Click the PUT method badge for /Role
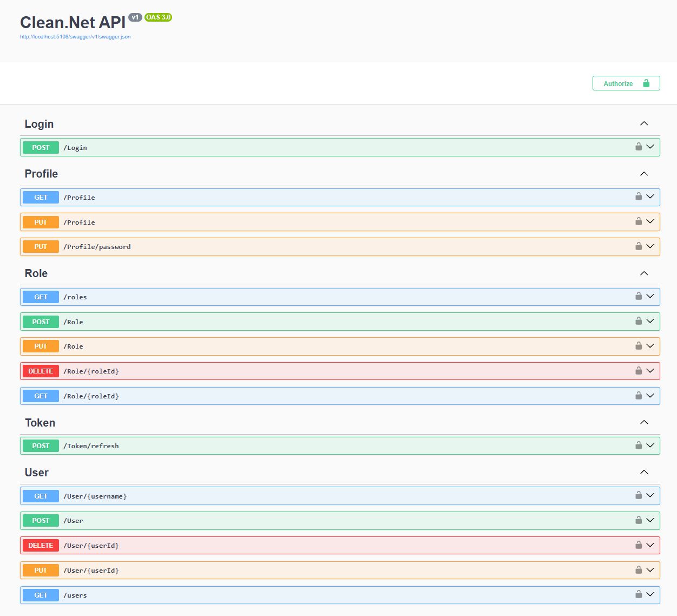The width and height of the screenshot is (677, 616). coord(41,346)
